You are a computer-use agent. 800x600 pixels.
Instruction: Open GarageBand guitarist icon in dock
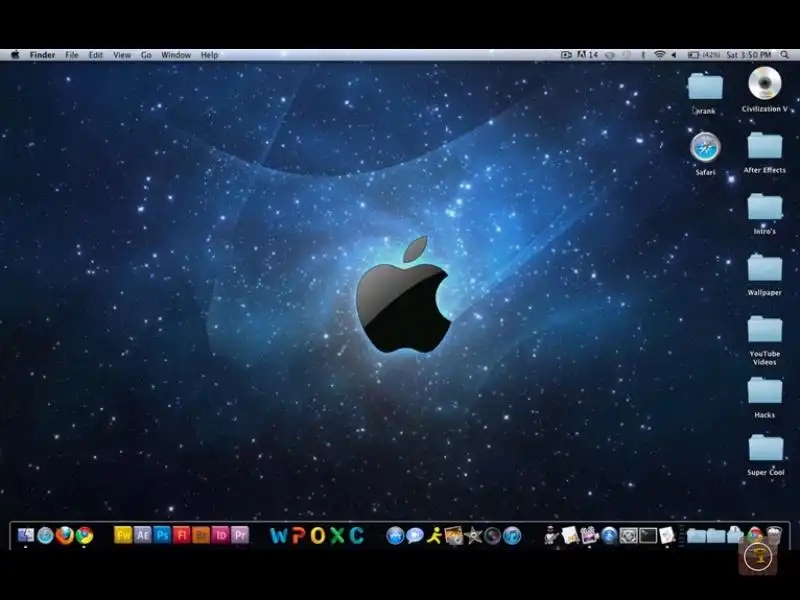(x=551, y=535)
